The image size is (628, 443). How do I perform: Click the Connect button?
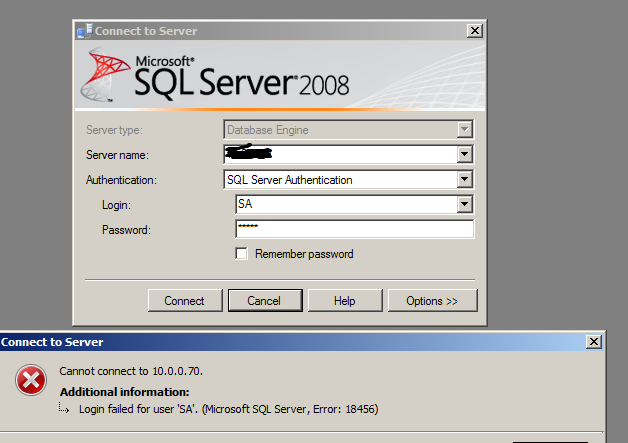click(185, 300)
